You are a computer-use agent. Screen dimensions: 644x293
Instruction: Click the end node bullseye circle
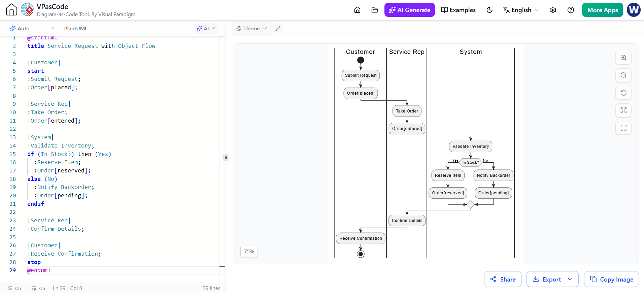pos(361,254)
